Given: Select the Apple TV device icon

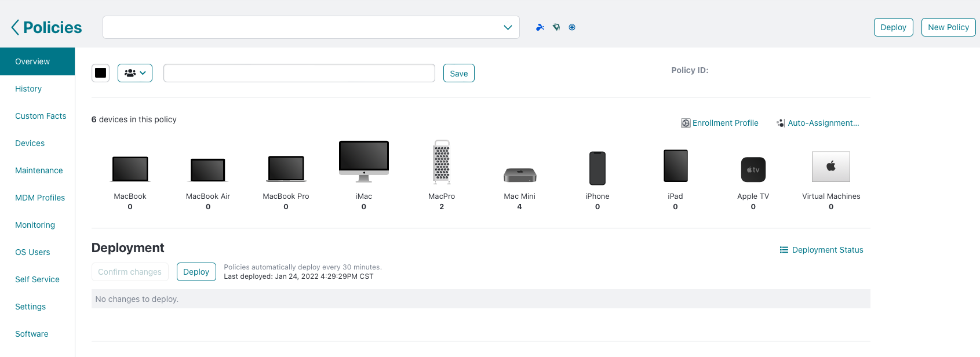Looking at the screenshot, I should pos(753,170).
